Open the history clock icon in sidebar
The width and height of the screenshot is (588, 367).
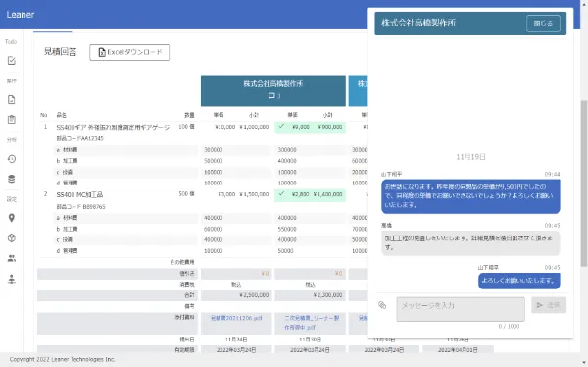click(11, 159)
